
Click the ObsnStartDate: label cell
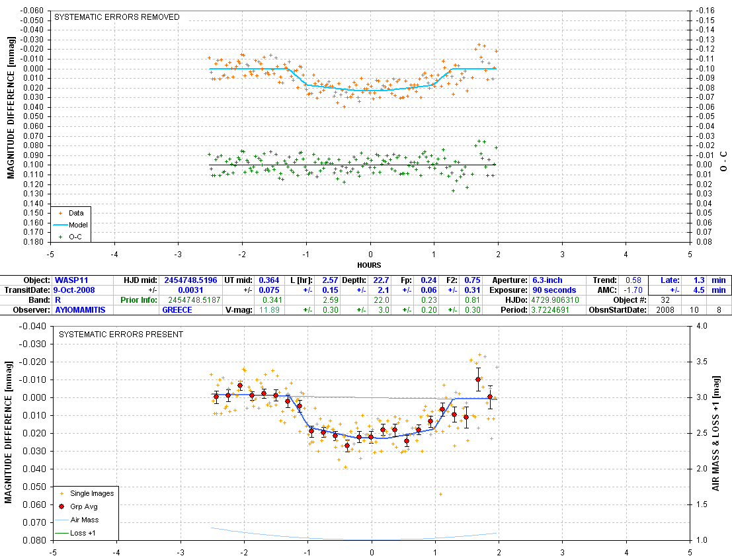[x=618, y=310]
